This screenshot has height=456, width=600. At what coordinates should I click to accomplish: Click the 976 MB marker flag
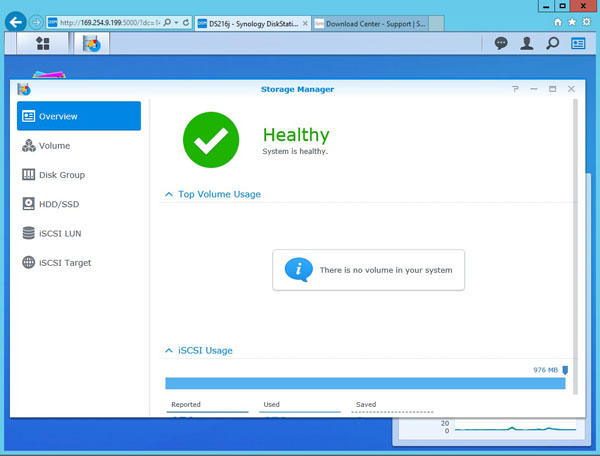pyautogui.click(x=565, y=370)
